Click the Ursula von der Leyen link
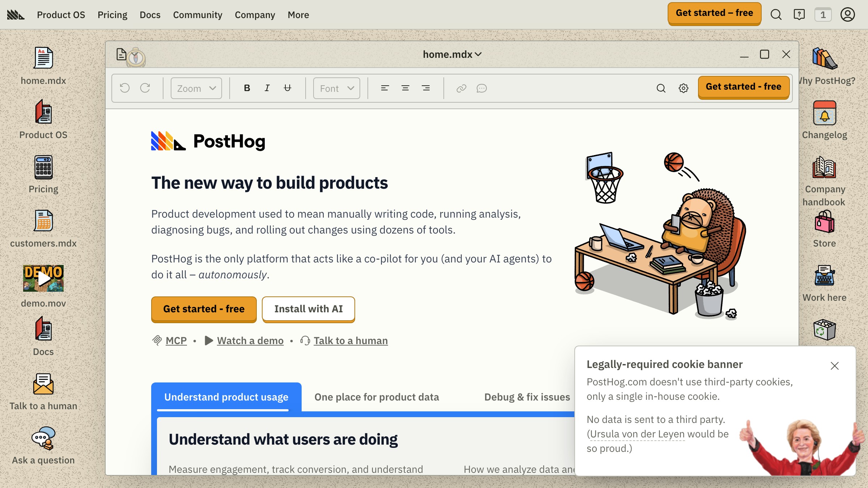The width and height of the screenshot is (868, 488). coord(637,434)
